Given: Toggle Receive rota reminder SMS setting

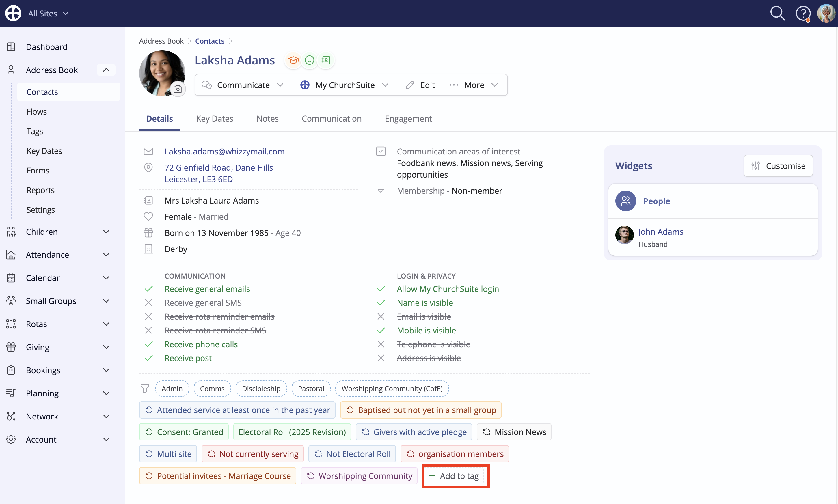Looking at the screenshot, I should point(215,331).
